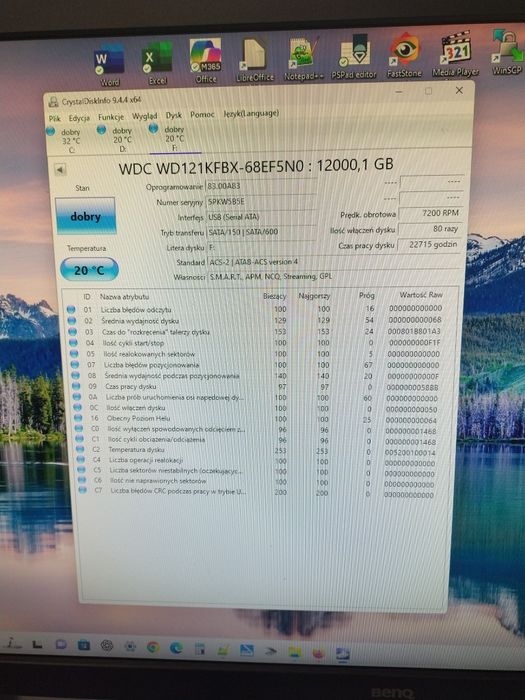Open the Pomoc menu
525x700 pixels.
tap(202, 114)
